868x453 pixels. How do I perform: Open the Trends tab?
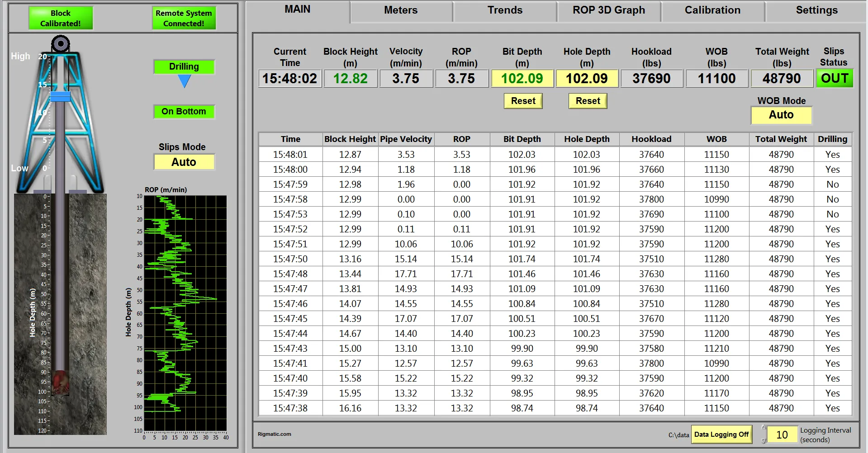505,10
